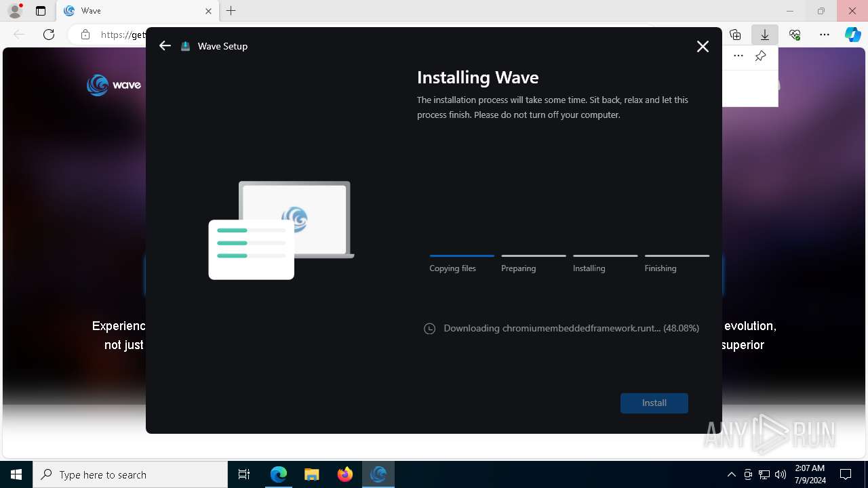Image resolution: width=868 pixels, height=488 pixels.
Task: Click the clock icon beside download status
Action: click(x=429, y=329)
